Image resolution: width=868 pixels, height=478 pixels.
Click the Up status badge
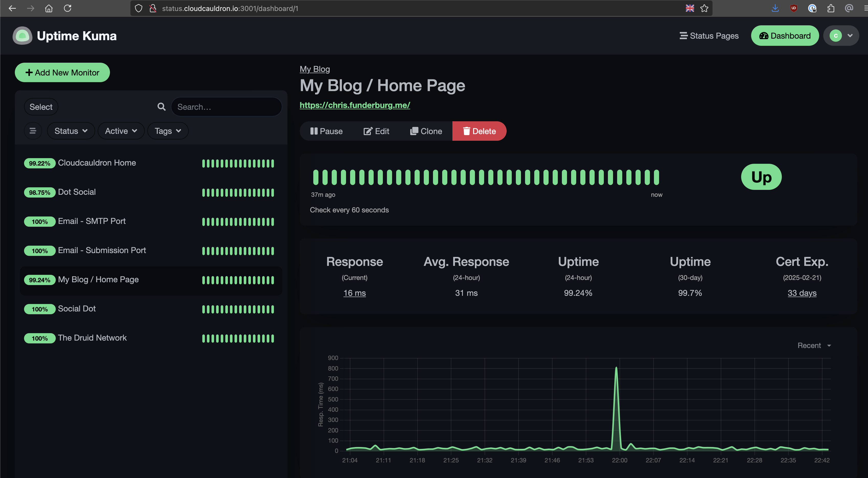tap(761, 177)
